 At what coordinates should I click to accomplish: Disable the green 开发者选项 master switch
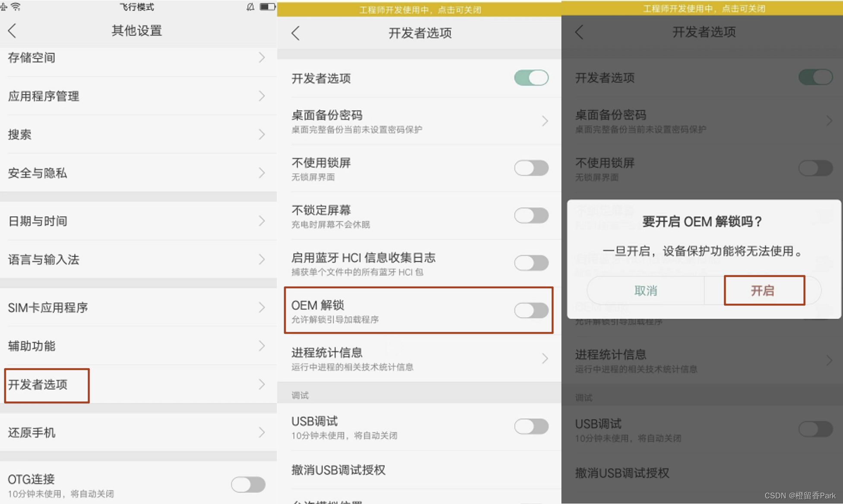click(531, 78)
